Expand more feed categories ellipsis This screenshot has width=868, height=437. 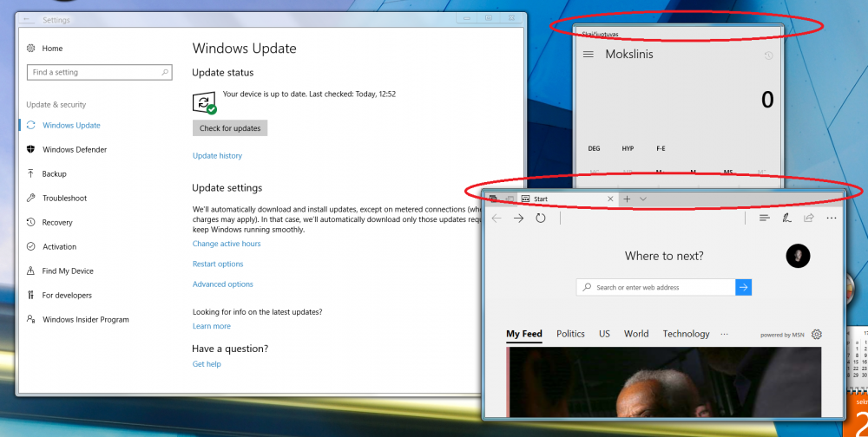(x=725, y=334)
